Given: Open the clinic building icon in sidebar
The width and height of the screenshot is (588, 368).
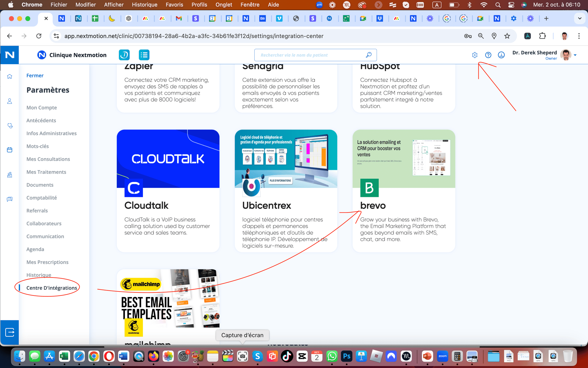Looking at the screenshot, I should [x=10, y=175].
